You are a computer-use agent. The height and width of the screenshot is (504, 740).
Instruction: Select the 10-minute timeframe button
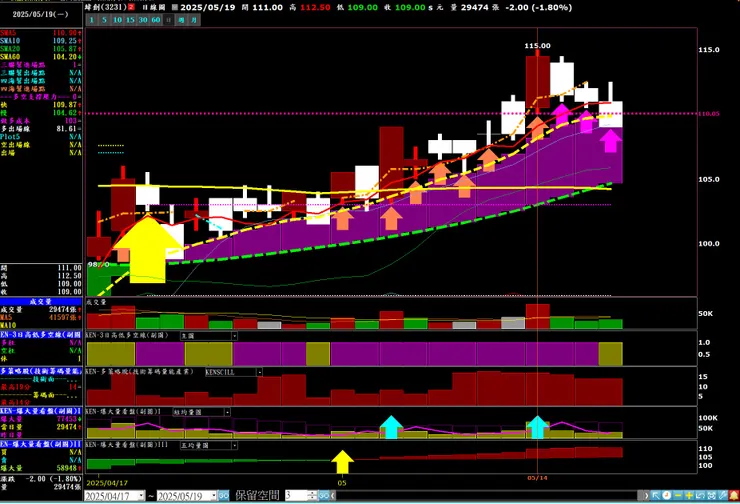[117, 20]
